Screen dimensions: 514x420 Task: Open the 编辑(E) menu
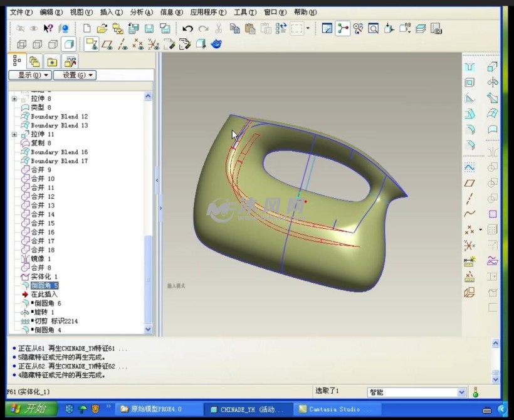[51, 12]
